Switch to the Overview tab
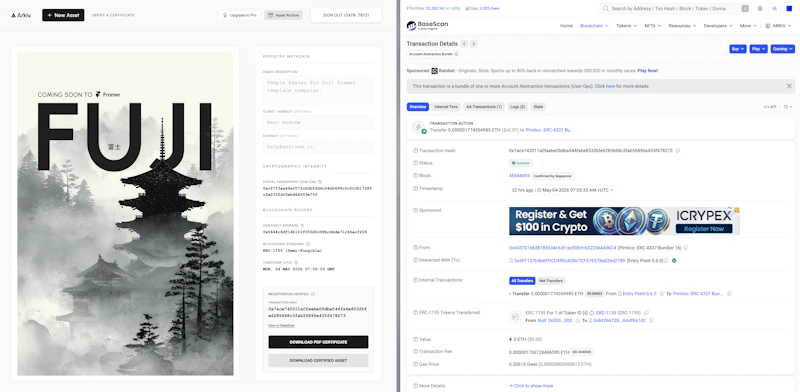Viewport: 800px width, 392px height. [x=418, y=107]
